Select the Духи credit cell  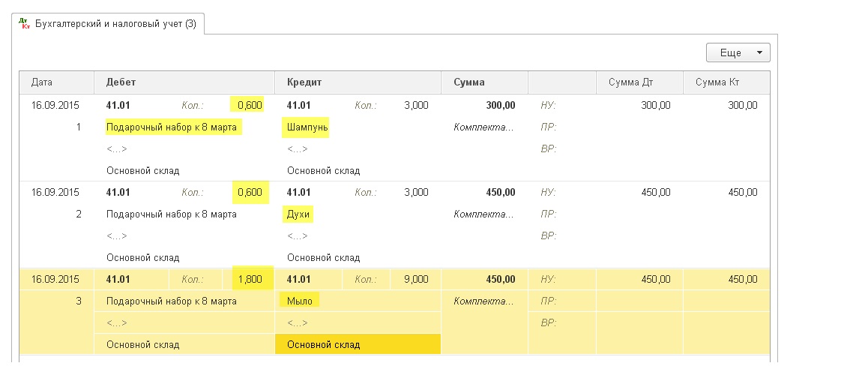click(298, 214)
